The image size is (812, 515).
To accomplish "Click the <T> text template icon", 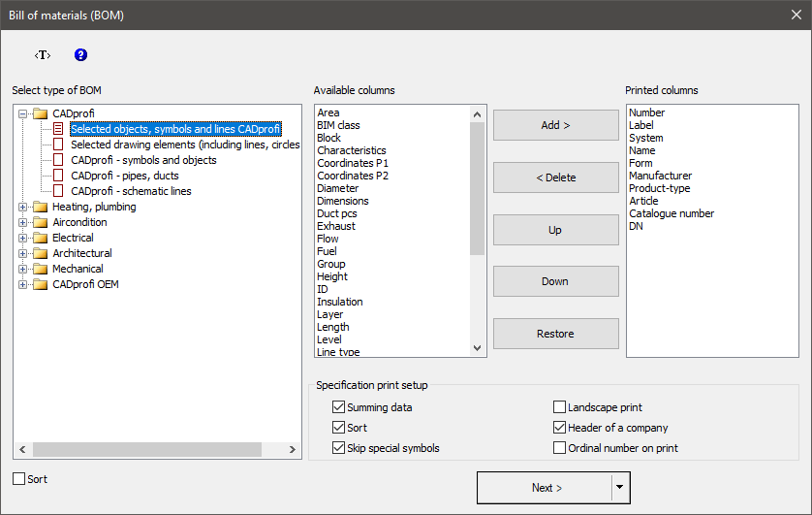I will coord(42,55).
